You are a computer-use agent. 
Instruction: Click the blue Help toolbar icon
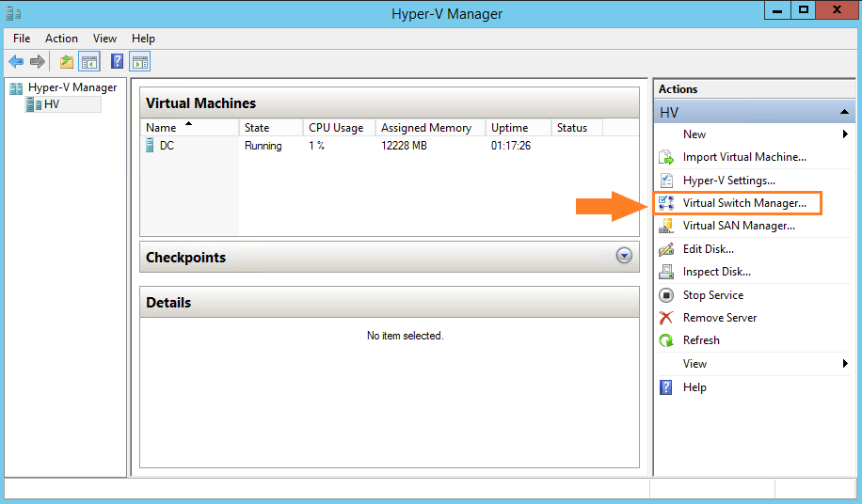117,61
